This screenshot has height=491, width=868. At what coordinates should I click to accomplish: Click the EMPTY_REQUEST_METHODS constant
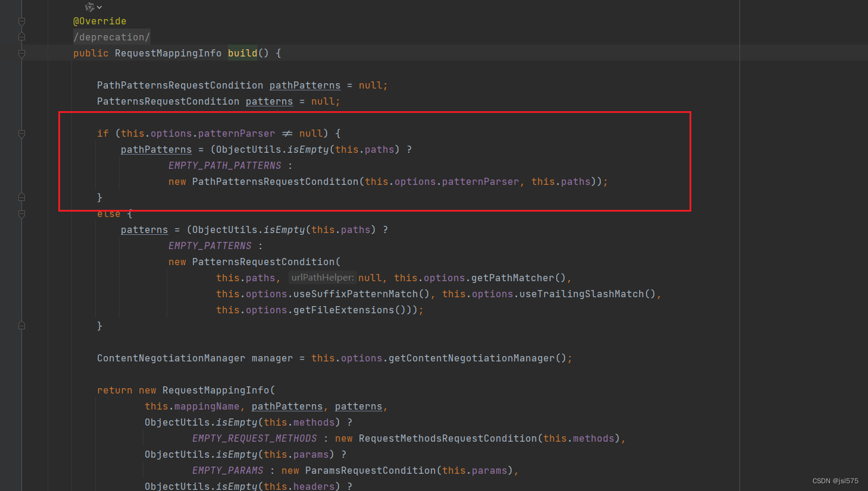[x=254, y=438]
